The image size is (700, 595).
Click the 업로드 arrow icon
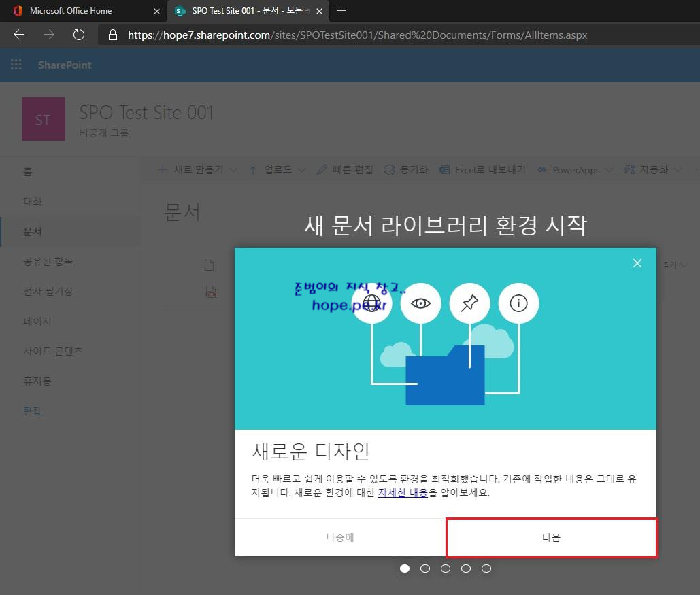(x=252, y=169)
